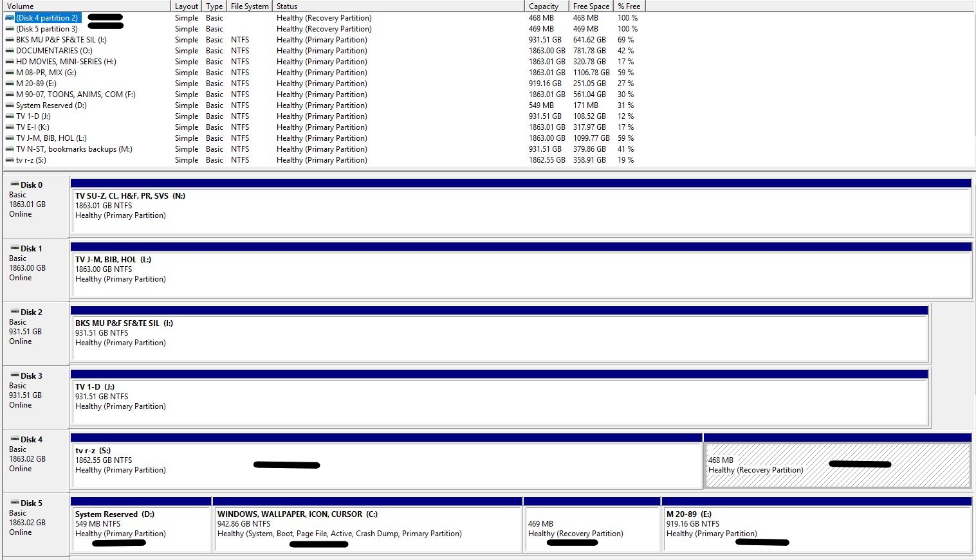
Task: Click the Disk 2 drive icon
Action: (14, 312)
